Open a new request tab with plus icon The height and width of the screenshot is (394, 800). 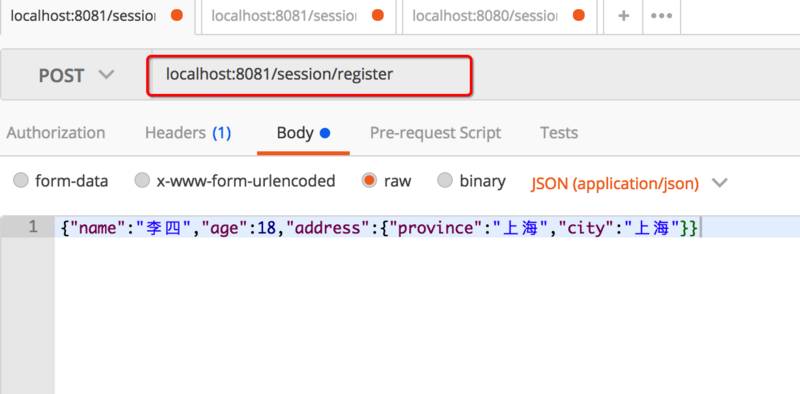tap(623, 16)
